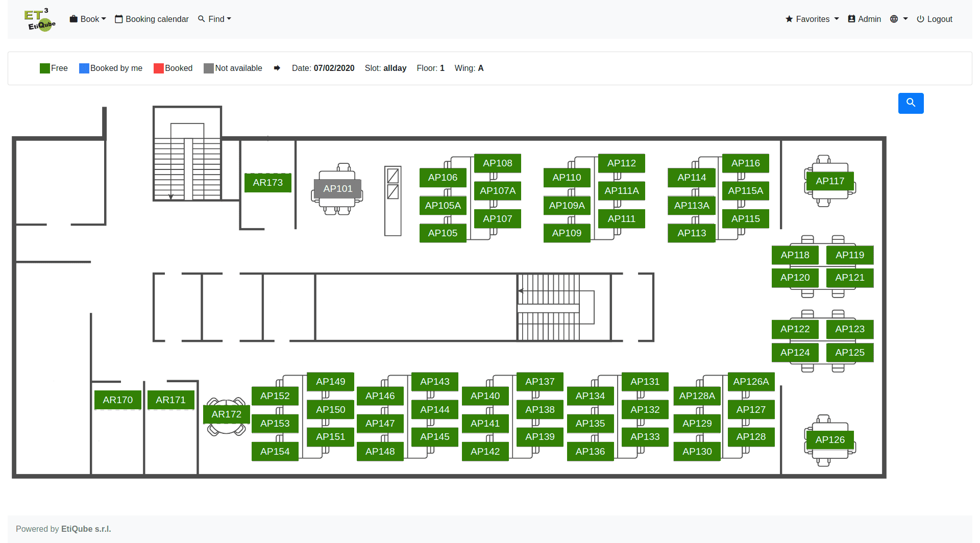980x543 pixels.
Task: Click the Book briefcase icon
Action: click(x=73, y=19)
